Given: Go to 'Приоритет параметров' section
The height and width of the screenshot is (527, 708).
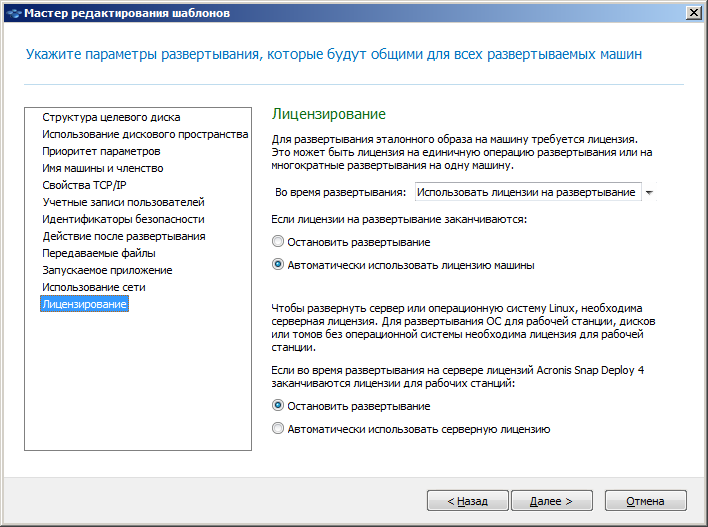Looking at the screenshot, I should pyautogui.click(x=101, y=151).
